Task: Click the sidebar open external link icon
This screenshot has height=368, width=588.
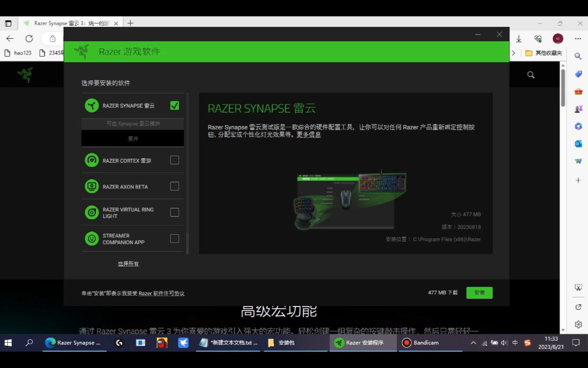Action: tap(578, 307)
